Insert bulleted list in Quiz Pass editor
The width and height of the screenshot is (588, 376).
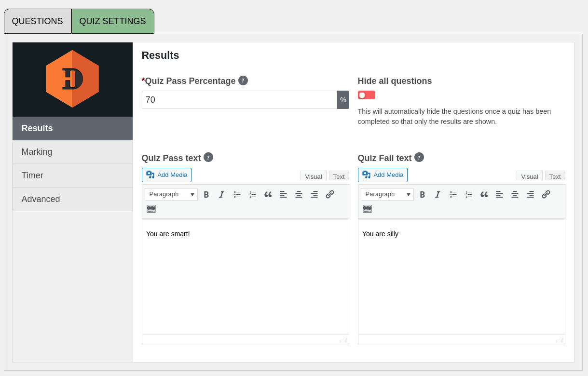(x=237, y=194)
